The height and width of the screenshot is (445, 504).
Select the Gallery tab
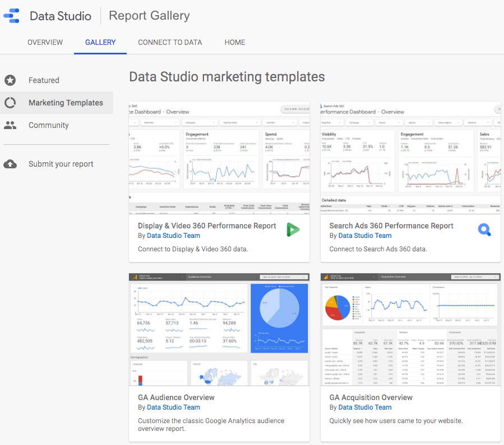coord(100,43)
